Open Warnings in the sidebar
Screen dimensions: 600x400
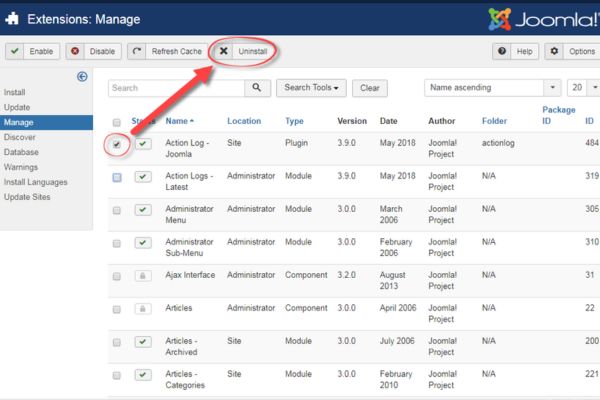(x=21, y=167)
